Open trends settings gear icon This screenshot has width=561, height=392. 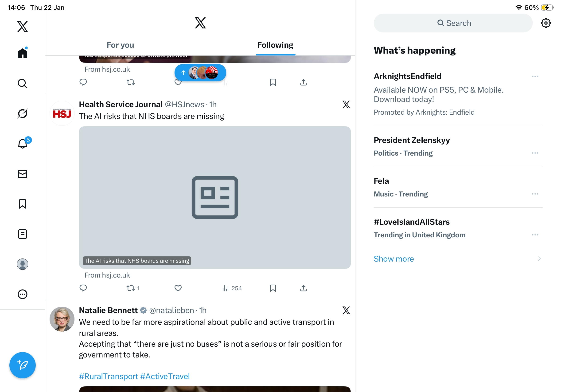[545, 23]
